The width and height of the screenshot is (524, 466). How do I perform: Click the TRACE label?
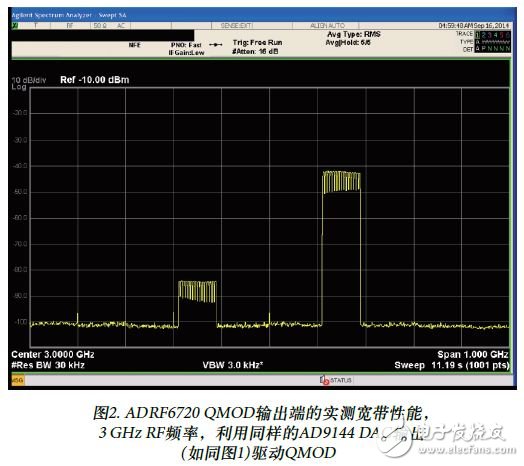(465, 34)
